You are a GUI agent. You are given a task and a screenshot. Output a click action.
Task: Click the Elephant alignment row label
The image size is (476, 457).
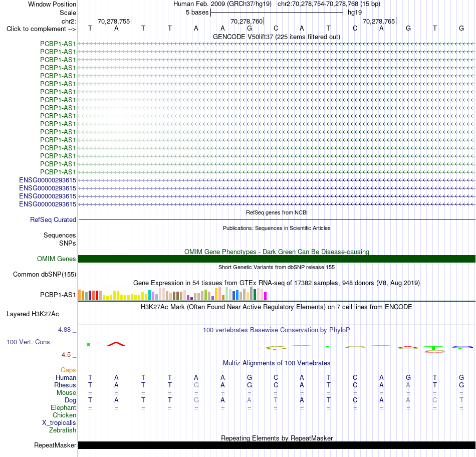(63, 407)
